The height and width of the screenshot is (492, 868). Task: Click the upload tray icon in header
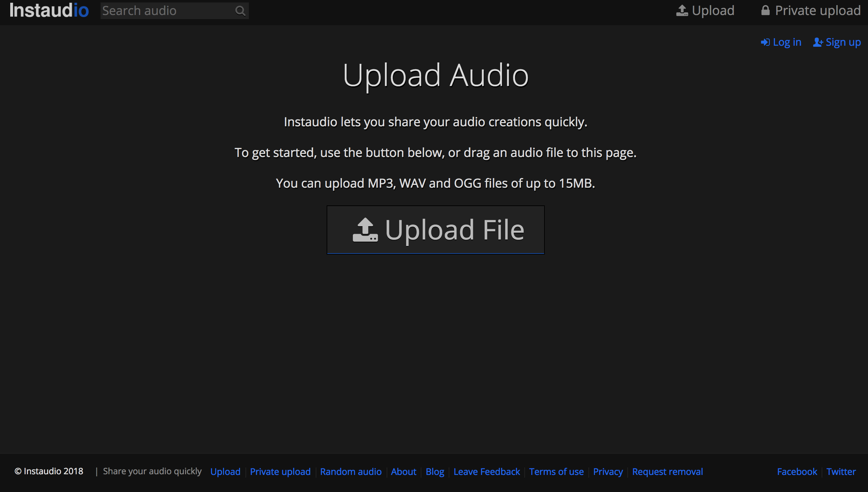pos(682,11)
